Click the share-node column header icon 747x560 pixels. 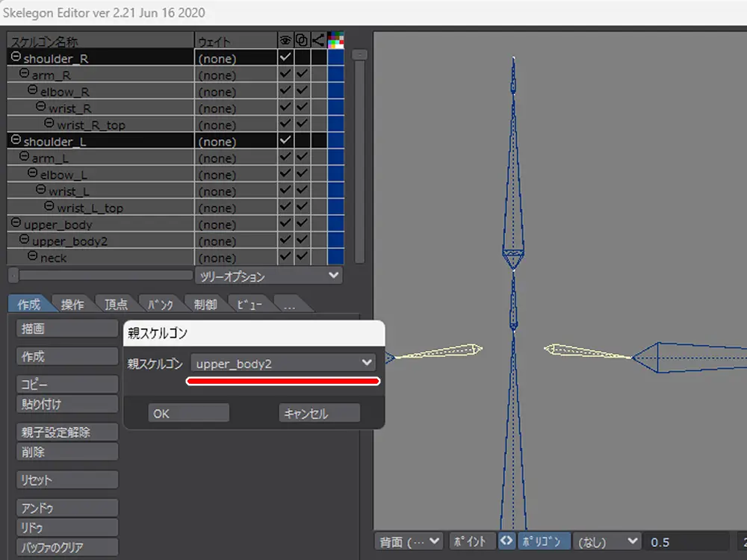coord(318,40)
